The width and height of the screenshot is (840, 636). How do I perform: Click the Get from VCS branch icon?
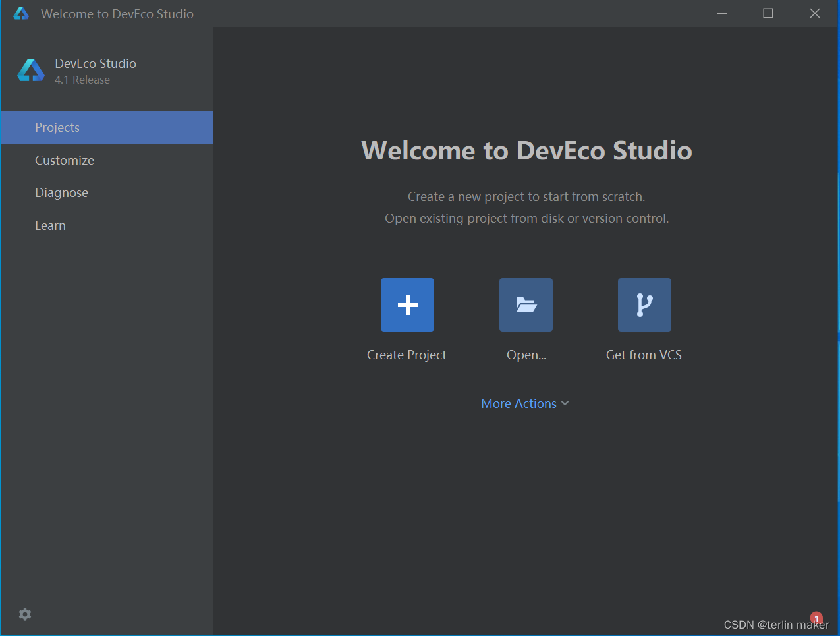[x=644, y=304]
